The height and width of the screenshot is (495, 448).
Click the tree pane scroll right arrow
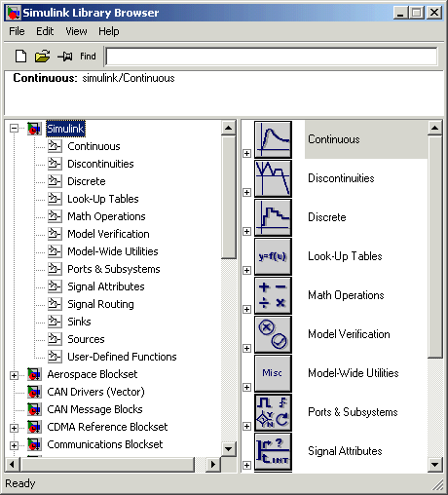[x=213, y=464]
